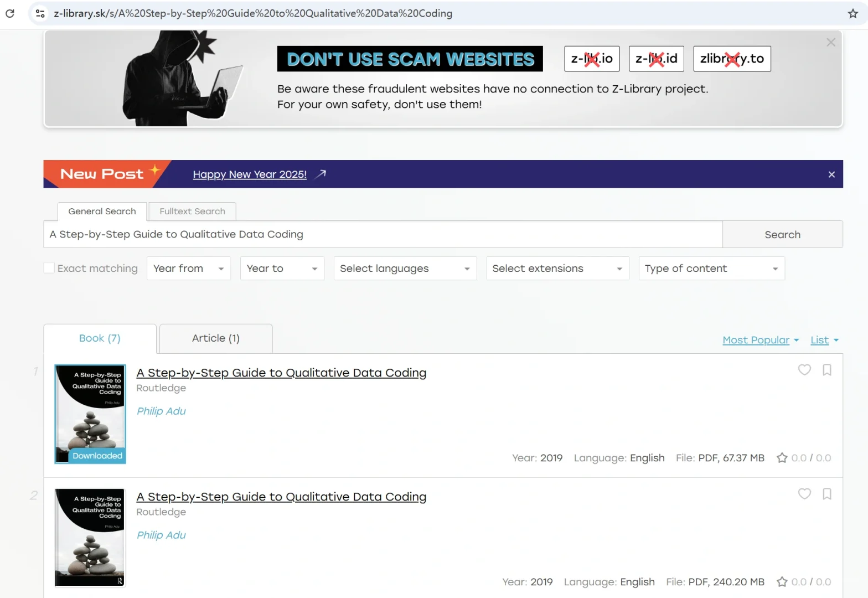Image resolution: width=868 pixels, height=598 pixels.
Task: Switch to the General Search tab
Action: 102,212
